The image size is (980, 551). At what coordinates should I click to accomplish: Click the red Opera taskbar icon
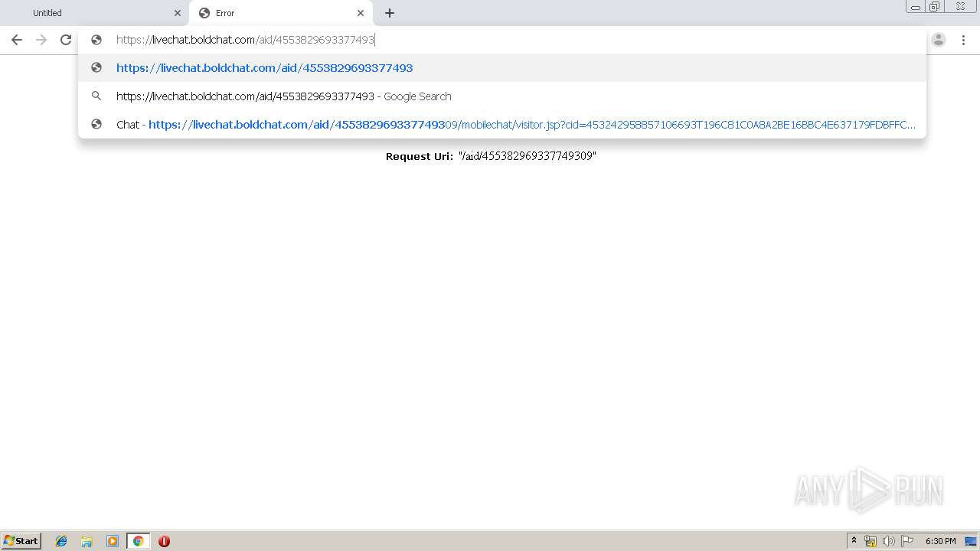(x=164, y=541)
